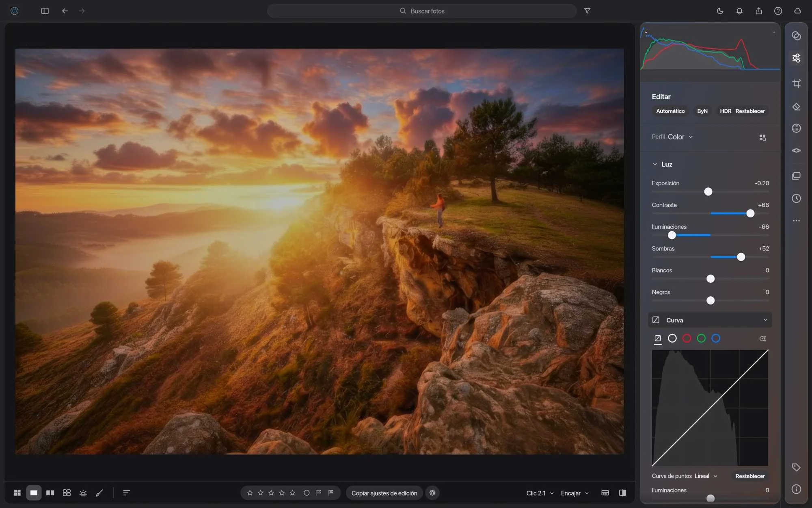The height and width of the screenshot is (508, 812).
Task: Select the Crop tool icon
Action: coord(796,83)
